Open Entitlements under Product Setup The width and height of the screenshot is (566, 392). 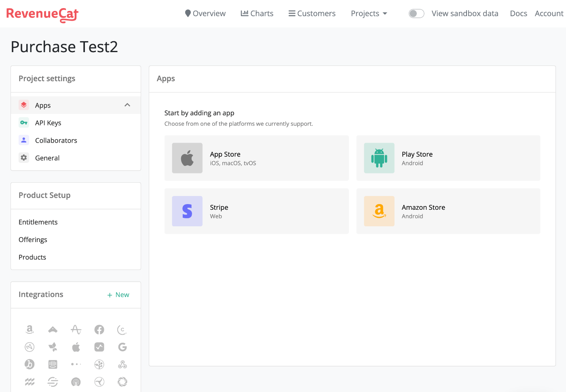(38, 222)
